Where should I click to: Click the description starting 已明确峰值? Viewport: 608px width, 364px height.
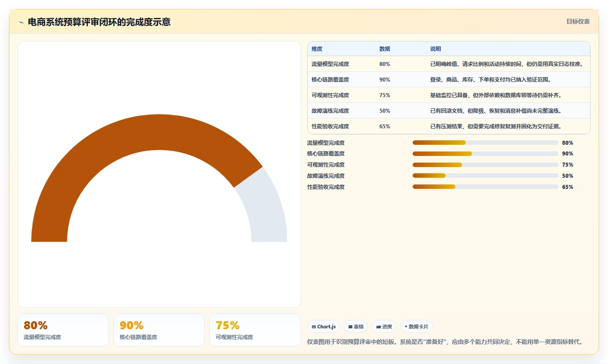tap(507, 64)
